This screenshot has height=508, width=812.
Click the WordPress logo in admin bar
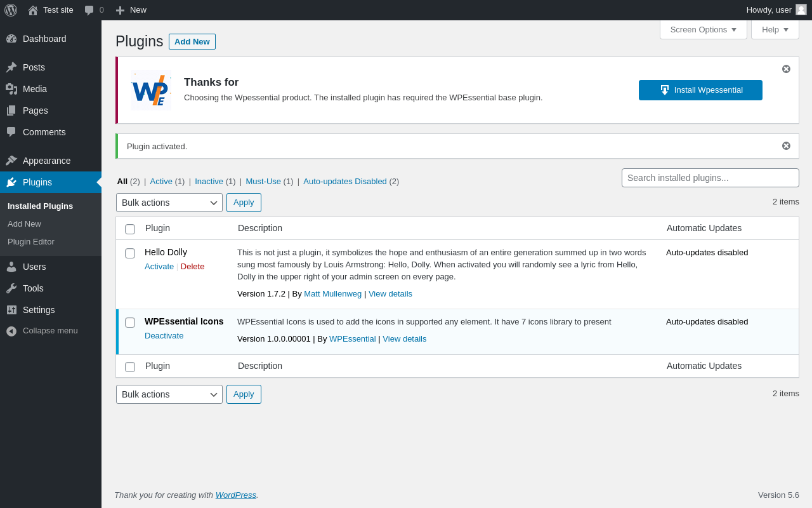(11, 10)
